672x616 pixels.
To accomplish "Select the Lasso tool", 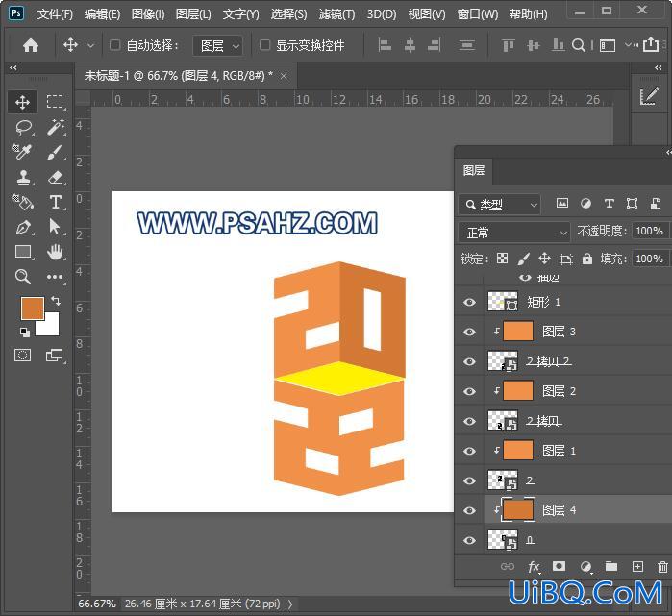I will 23,127.
